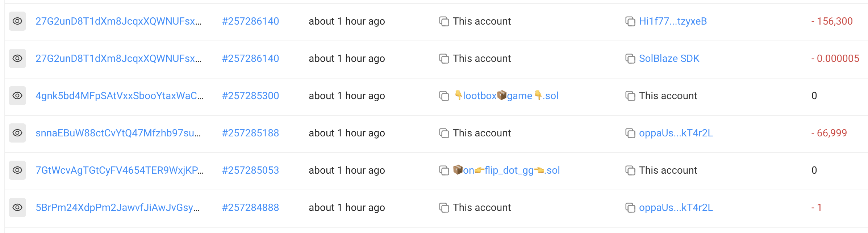Open block #257285053

coord(250,170)
